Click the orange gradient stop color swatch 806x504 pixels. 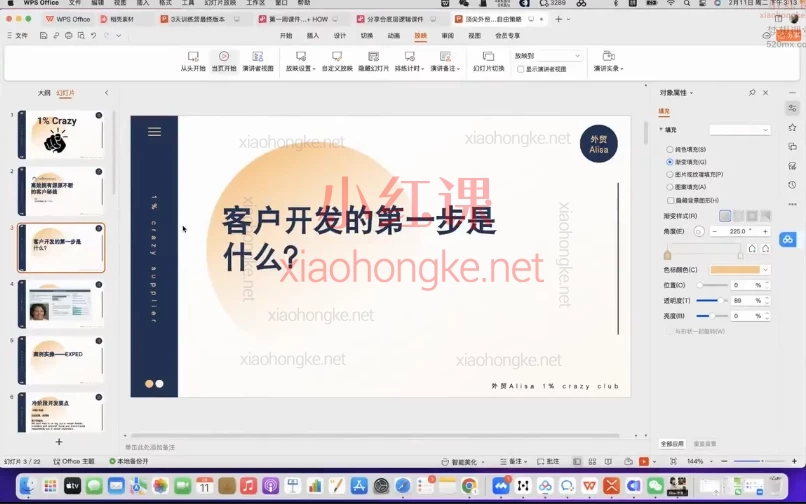pos(735,269)
